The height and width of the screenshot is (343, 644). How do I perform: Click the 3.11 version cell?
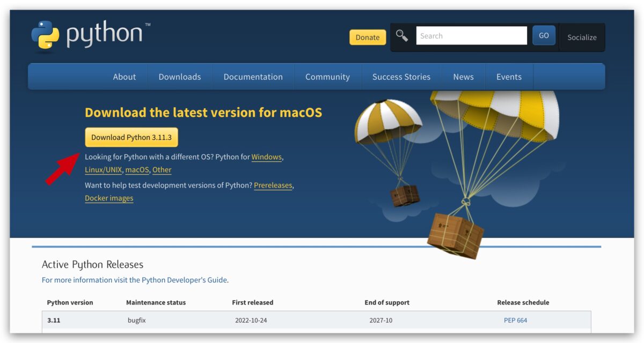(x=53, y=320)
